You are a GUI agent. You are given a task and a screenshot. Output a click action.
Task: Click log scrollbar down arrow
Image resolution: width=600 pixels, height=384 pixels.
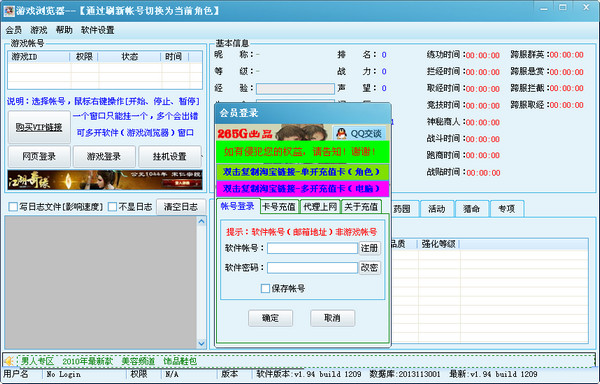coord(202,343)
